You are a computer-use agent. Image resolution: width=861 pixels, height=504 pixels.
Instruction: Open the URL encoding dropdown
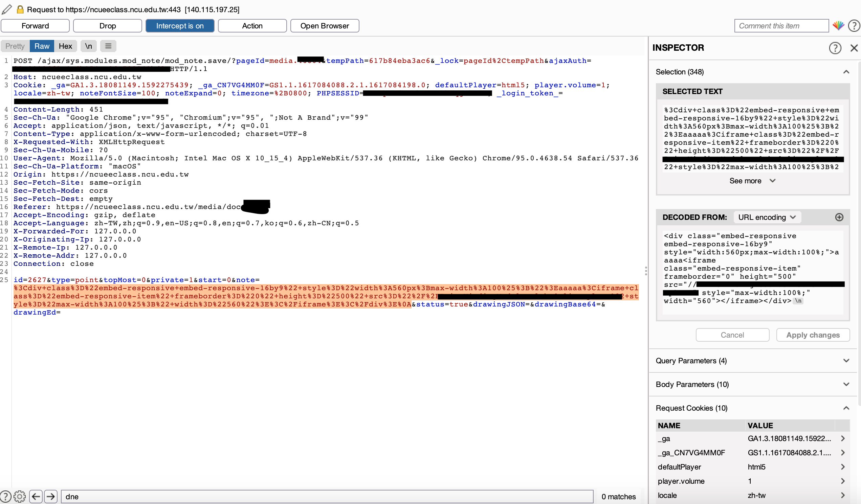767,217
